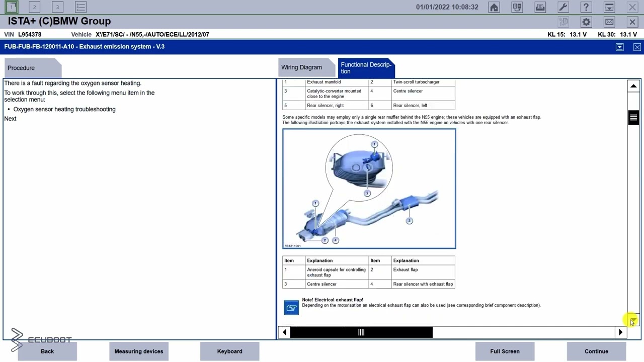Open the on-screen Keyboard
This screenshot has height=362, width=644.
[230, 351]
